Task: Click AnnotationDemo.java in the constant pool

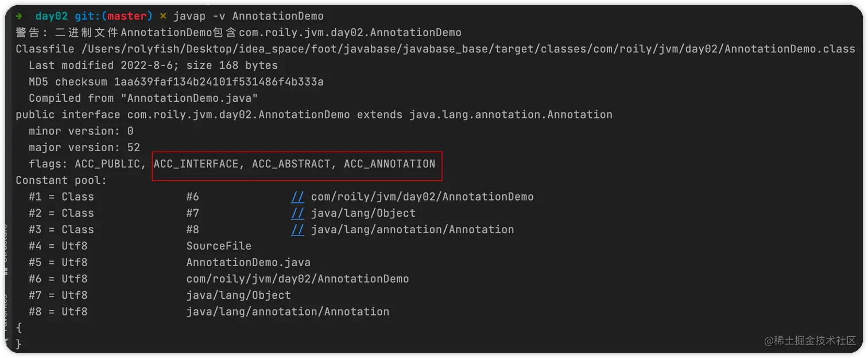Action: [248, 263]
